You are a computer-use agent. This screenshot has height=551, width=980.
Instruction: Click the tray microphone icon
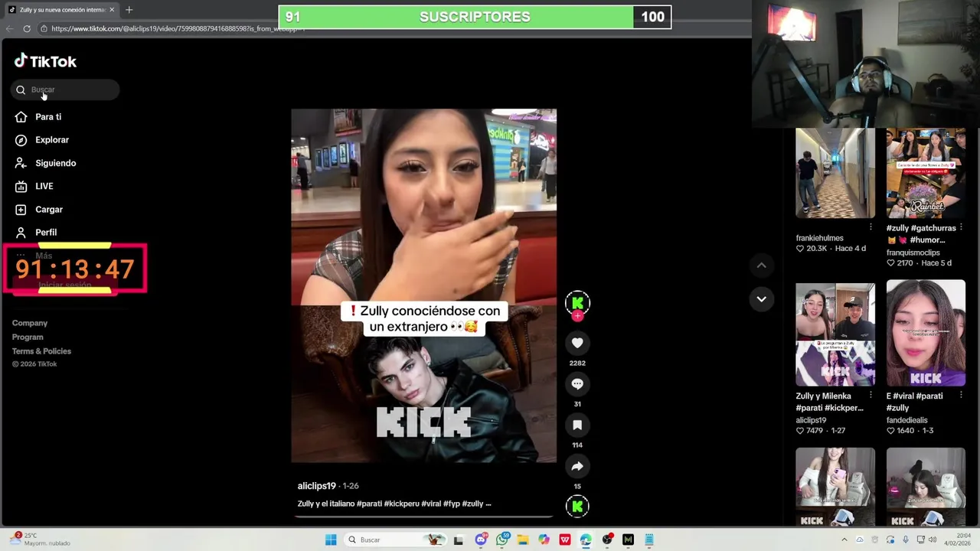[906, 540]
